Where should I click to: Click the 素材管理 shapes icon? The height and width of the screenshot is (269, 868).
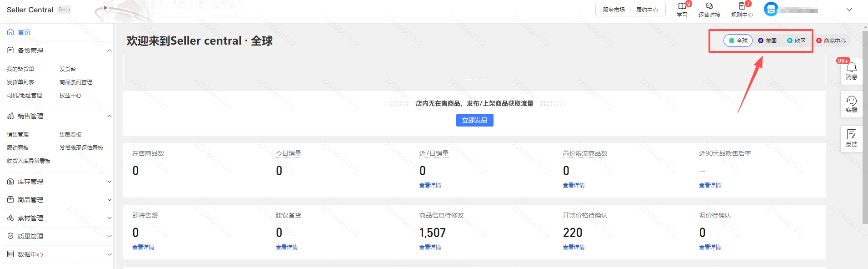tap(10, 218)
